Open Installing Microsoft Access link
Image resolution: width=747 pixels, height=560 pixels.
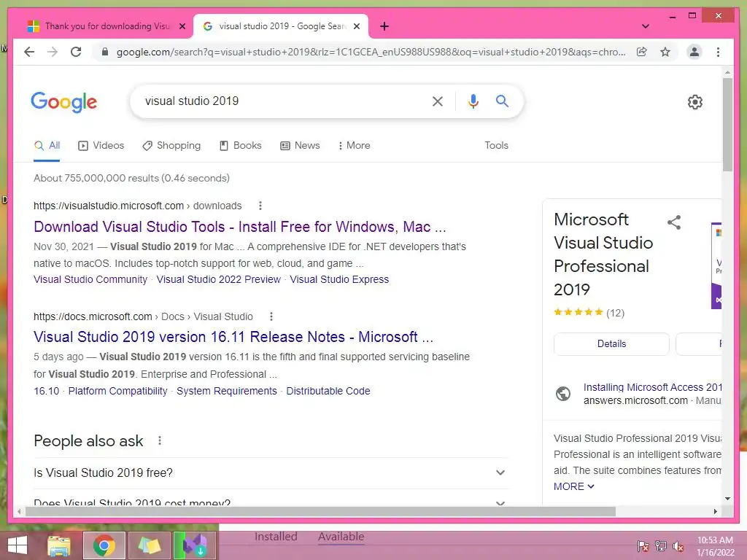point(653,387)
